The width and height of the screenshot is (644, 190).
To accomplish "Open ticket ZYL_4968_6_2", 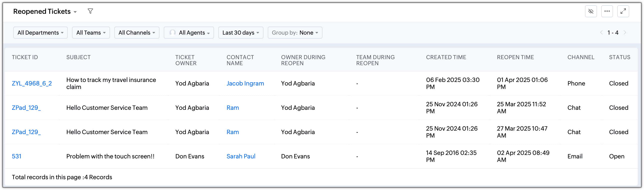I will 32,83.
